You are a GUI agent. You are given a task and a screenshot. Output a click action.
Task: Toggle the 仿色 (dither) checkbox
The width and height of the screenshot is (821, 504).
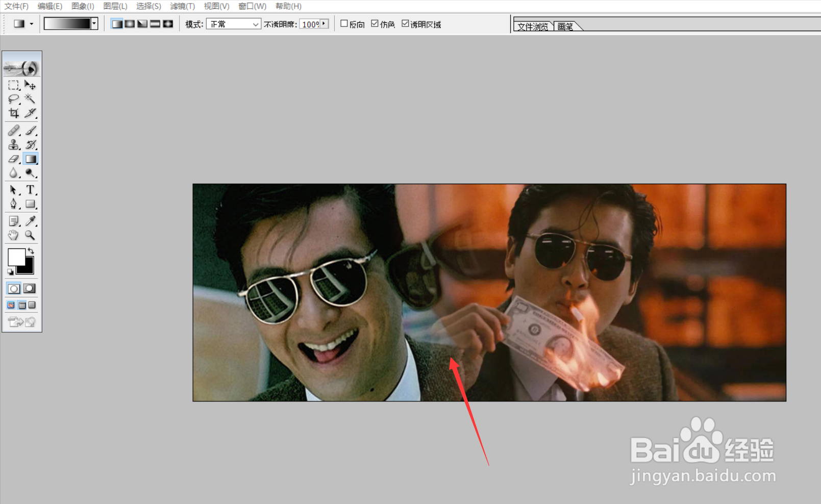pos(375,23)
